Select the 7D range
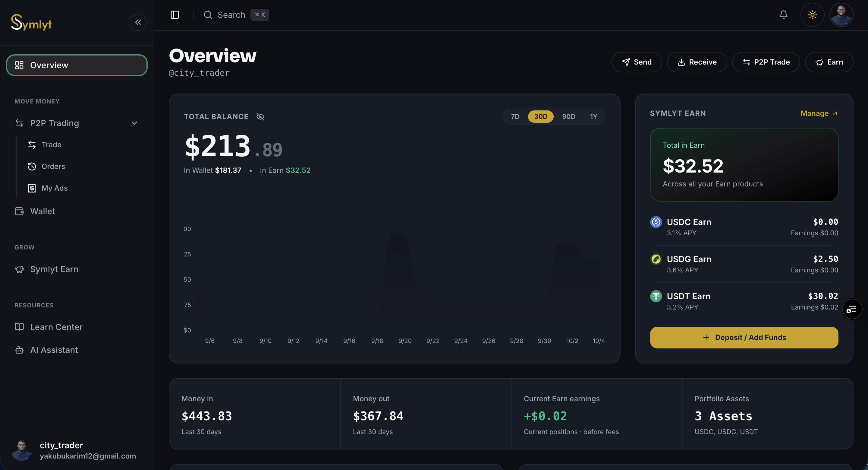The image size is (868, 470). pos(515,117)
